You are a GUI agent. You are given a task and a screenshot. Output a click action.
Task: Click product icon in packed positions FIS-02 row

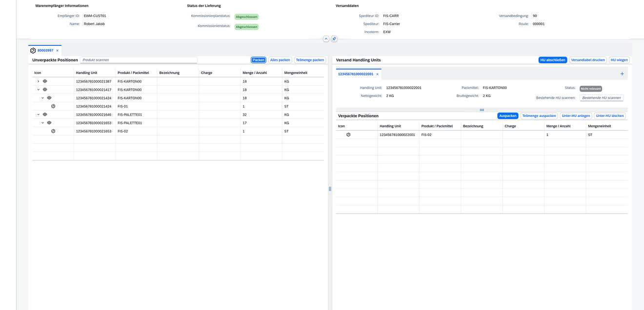[x=348, y=135]
